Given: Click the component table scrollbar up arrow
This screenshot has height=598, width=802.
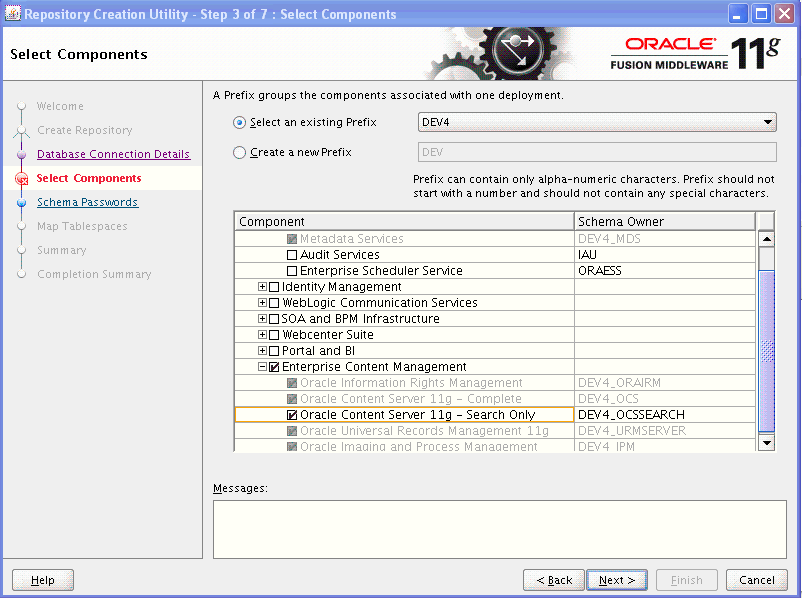Looking at the screenshot, I should (766, 239).
